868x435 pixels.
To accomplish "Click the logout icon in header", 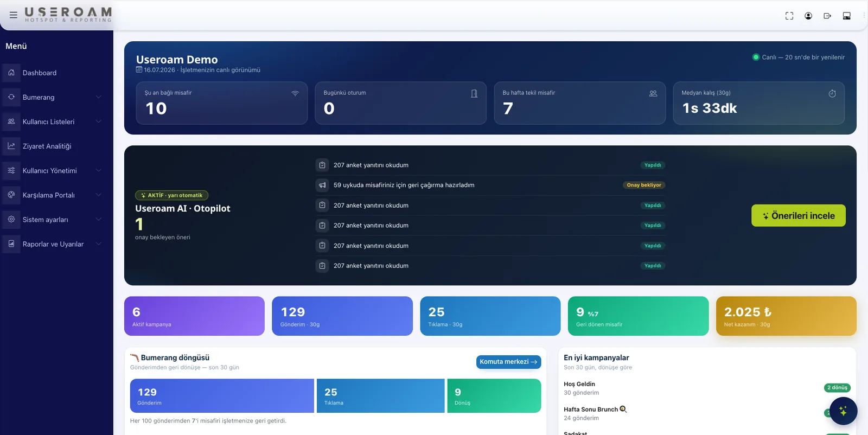I will (827, 16).
